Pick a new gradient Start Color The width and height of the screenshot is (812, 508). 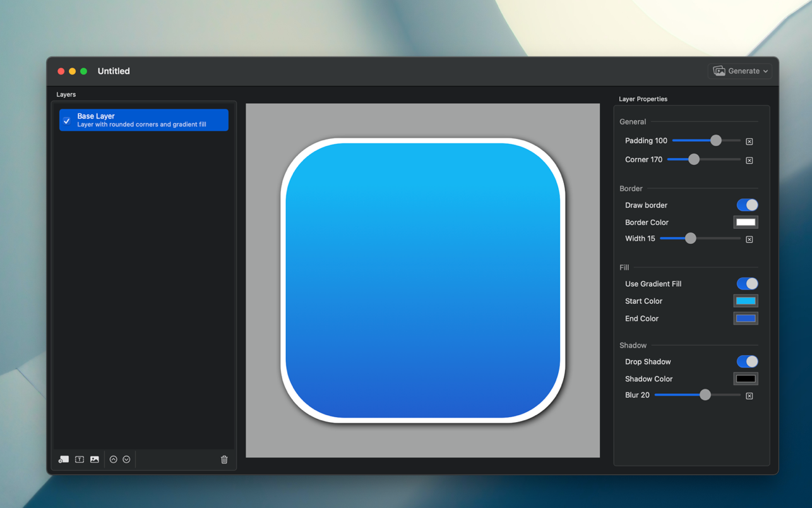746,301
